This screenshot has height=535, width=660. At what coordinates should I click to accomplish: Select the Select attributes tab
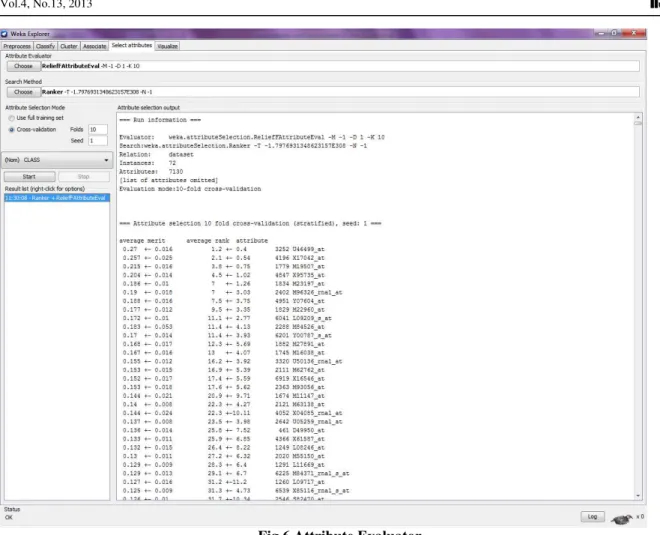tap(132, 45)
